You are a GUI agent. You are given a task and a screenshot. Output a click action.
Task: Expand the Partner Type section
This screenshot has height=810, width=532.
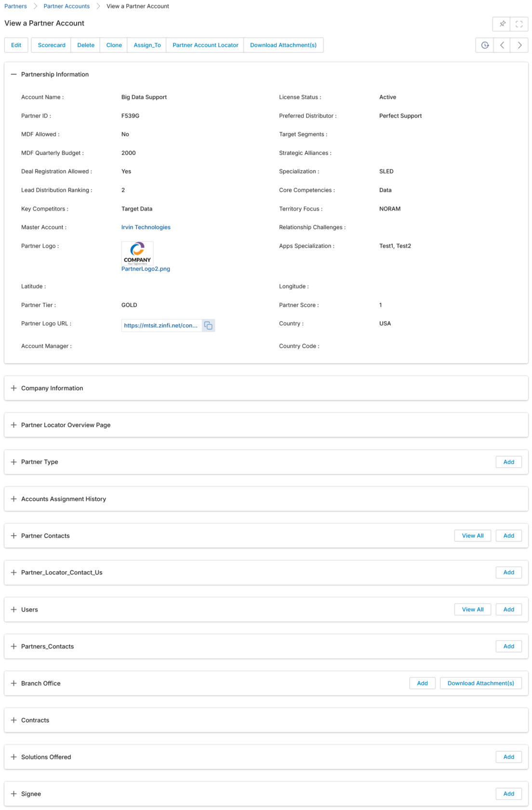tap(13, 462)
